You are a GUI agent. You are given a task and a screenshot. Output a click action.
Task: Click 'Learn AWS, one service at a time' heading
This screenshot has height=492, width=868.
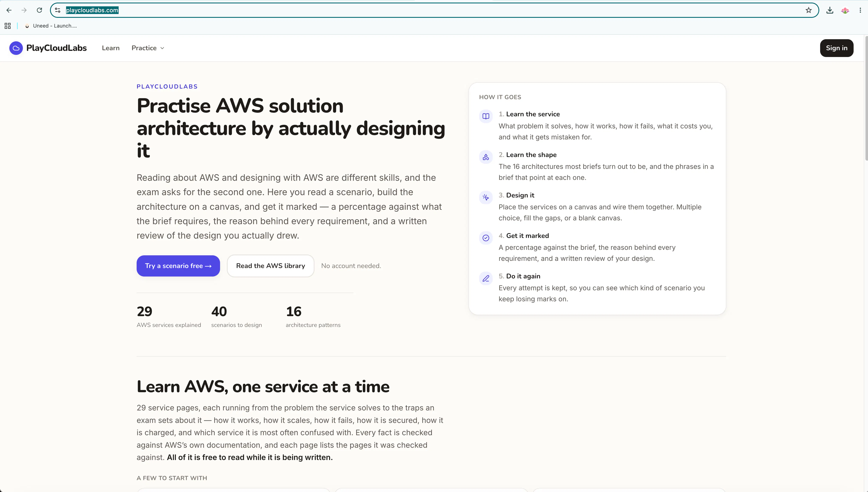pos(263,386)
